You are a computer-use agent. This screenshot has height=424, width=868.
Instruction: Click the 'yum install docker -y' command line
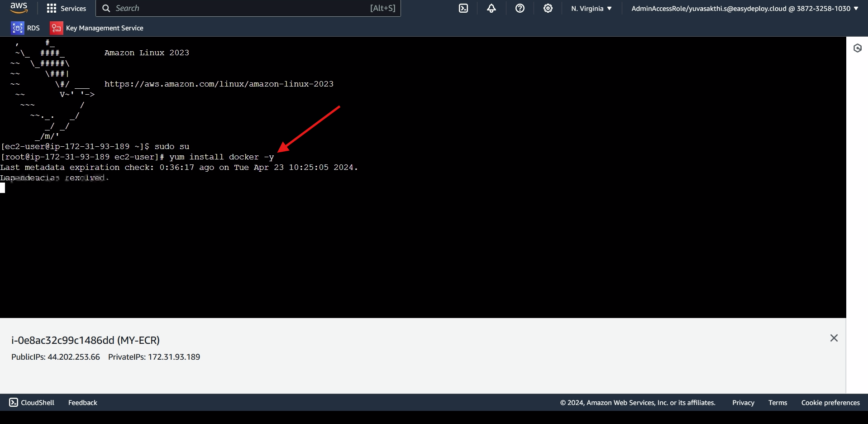137,157
